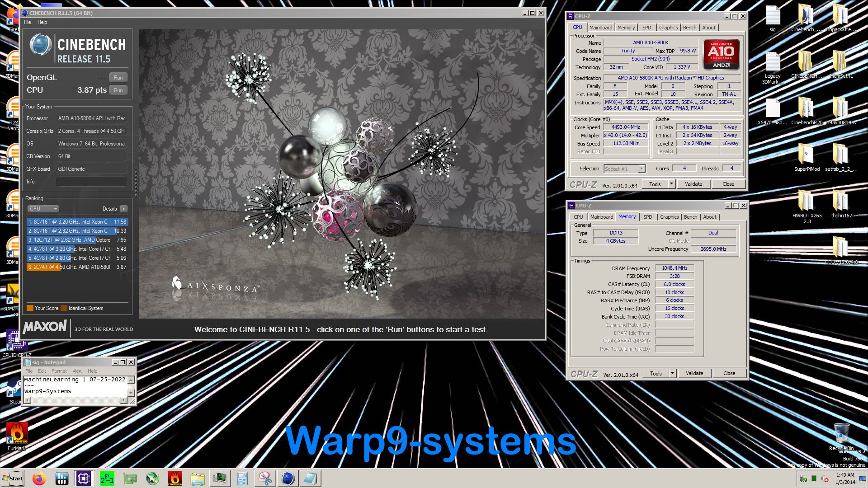Click Validate in the upper CPU-Z window
The width and height of the screenshot is (868, 488).
click(x=693, y=184)
